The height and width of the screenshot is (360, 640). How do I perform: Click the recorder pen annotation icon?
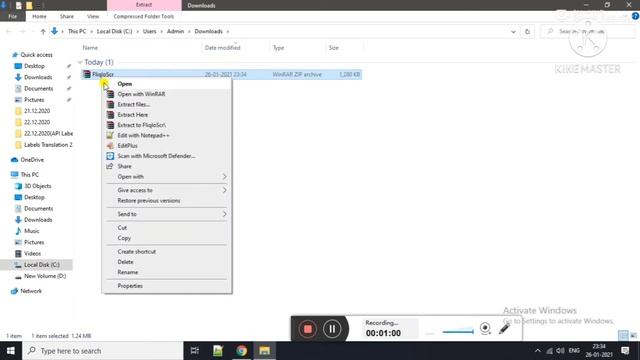pyautogui.click(x=504, y=329)
